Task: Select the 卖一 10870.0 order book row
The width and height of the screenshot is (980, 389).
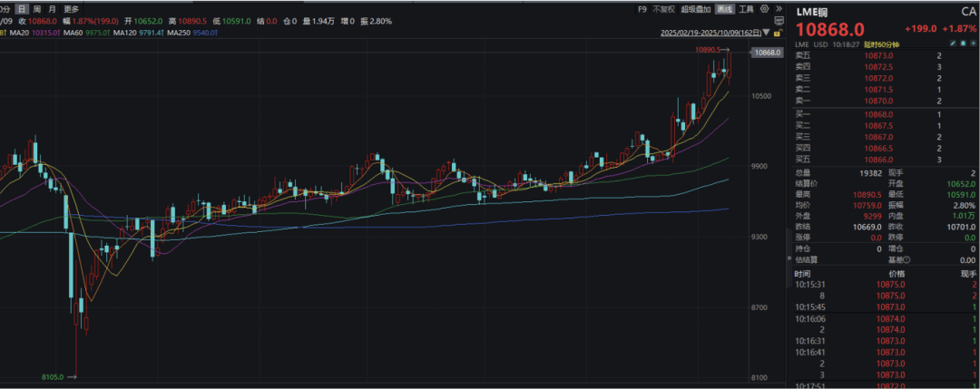Action: tap(883, 101)
